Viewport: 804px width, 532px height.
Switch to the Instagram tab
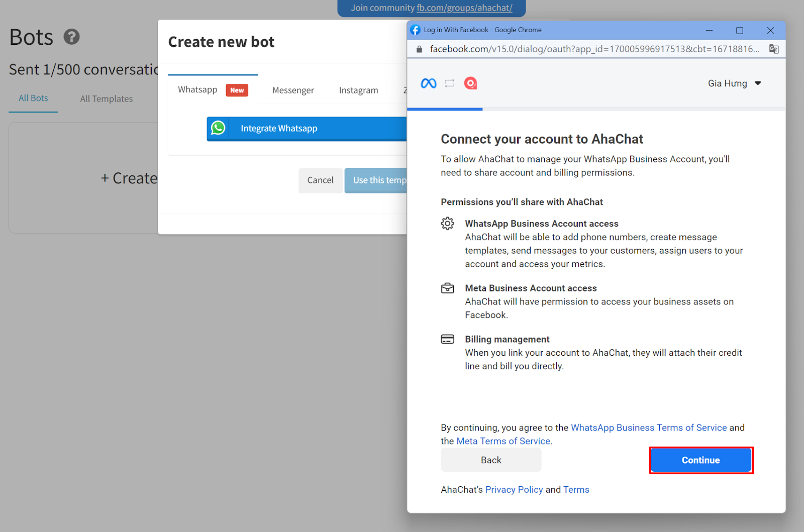(358, 90)
